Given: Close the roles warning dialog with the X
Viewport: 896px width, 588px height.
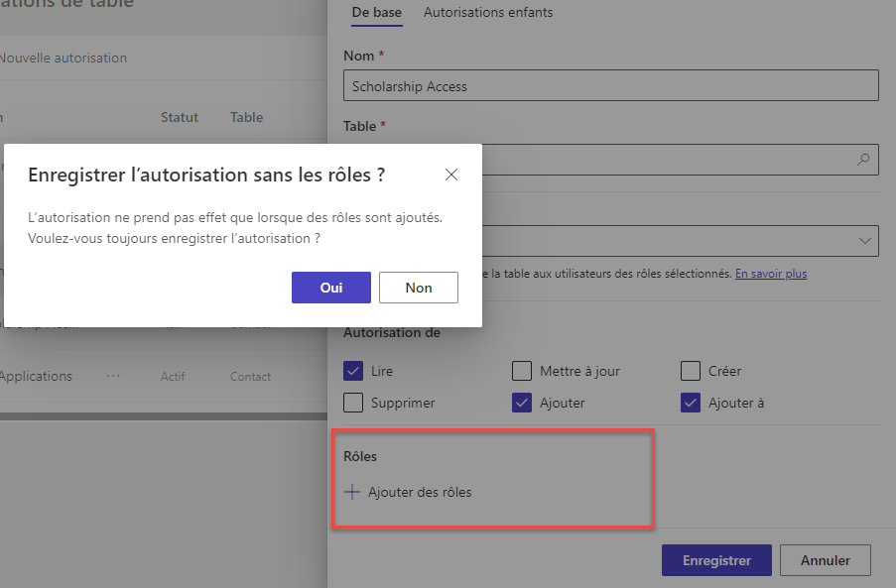Looking at the screenshot, I should 451,174.
